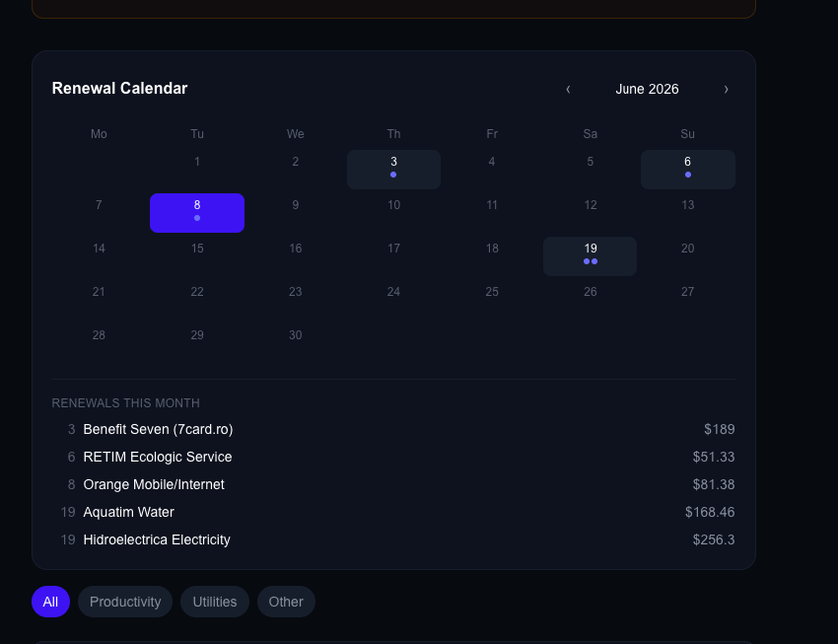Click day 24 on the calendar

click(394, 299)
